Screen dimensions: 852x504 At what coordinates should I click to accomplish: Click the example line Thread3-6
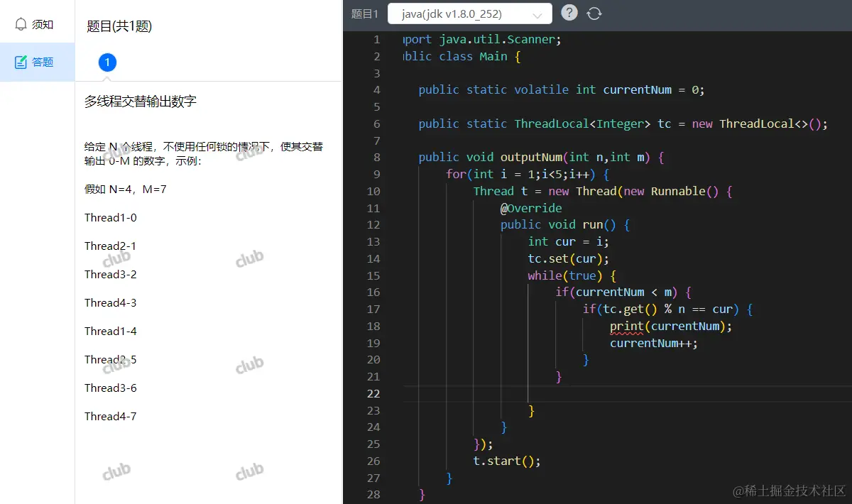111,388
